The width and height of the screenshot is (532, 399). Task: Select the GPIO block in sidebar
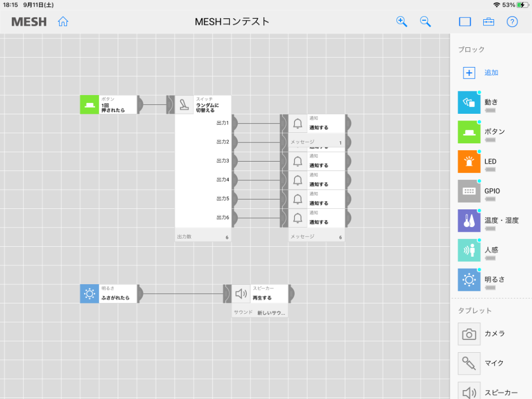click(x=469, y=191)
